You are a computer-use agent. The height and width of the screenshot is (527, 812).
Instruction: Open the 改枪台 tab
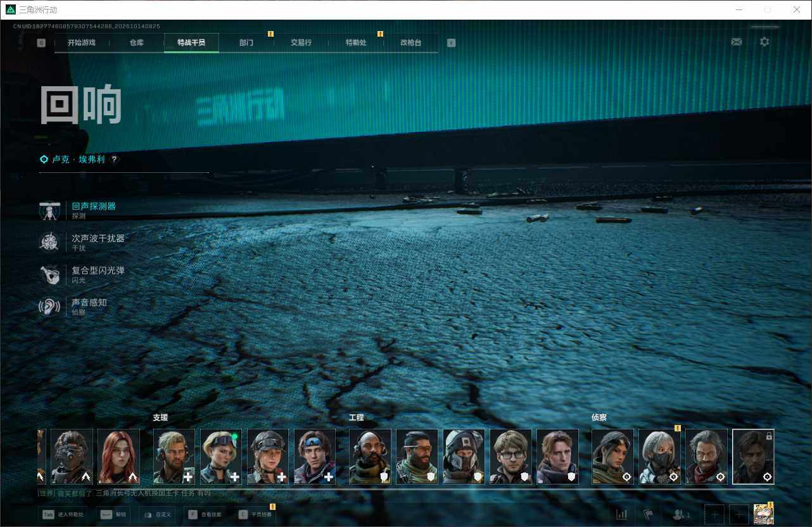click(410, 42)
